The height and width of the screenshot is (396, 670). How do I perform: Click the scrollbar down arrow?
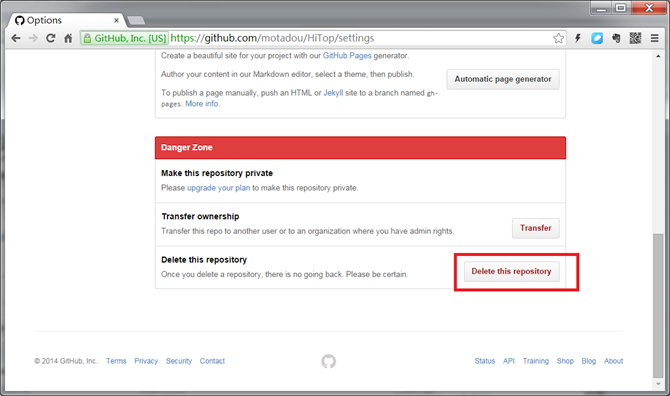658,384
